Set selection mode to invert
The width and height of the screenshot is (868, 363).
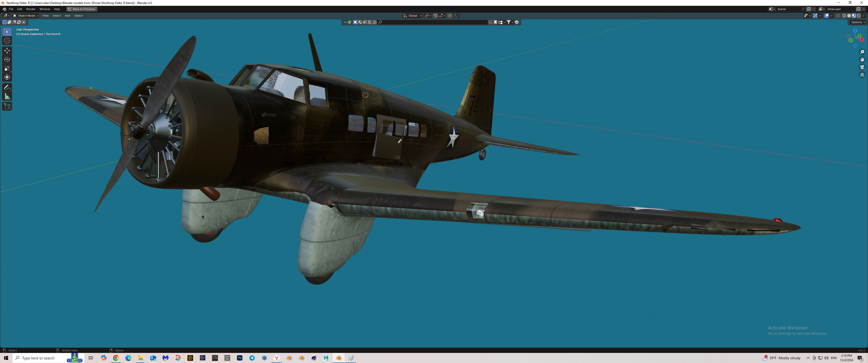(x=19, y=22)
